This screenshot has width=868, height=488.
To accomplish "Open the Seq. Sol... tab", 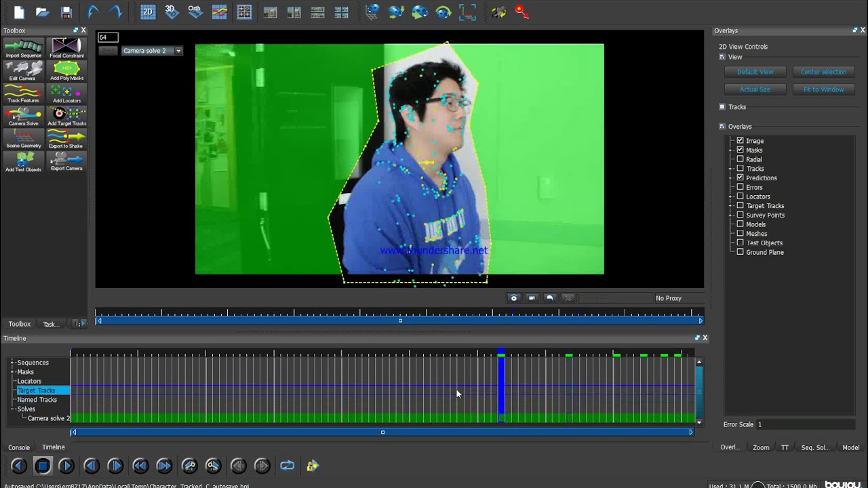I will [815, 447].
